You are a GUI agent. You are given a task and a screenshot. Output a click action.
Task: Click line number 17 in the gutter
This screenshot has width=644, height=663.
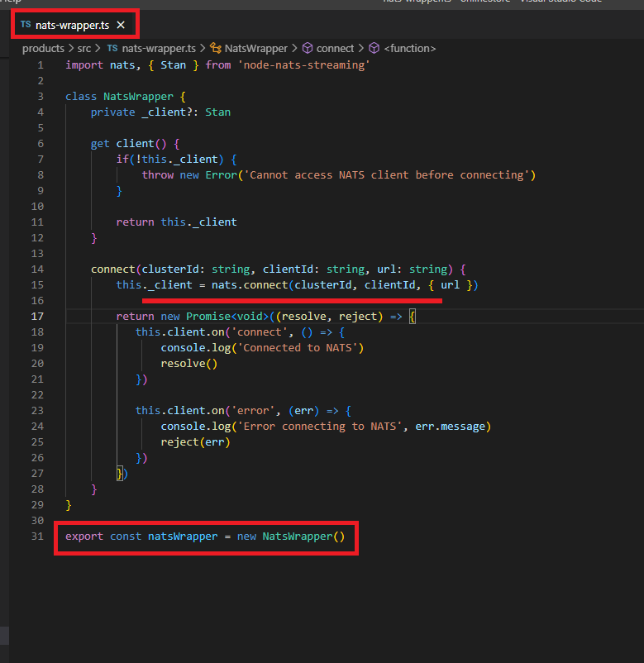click(x=37, y=317)
